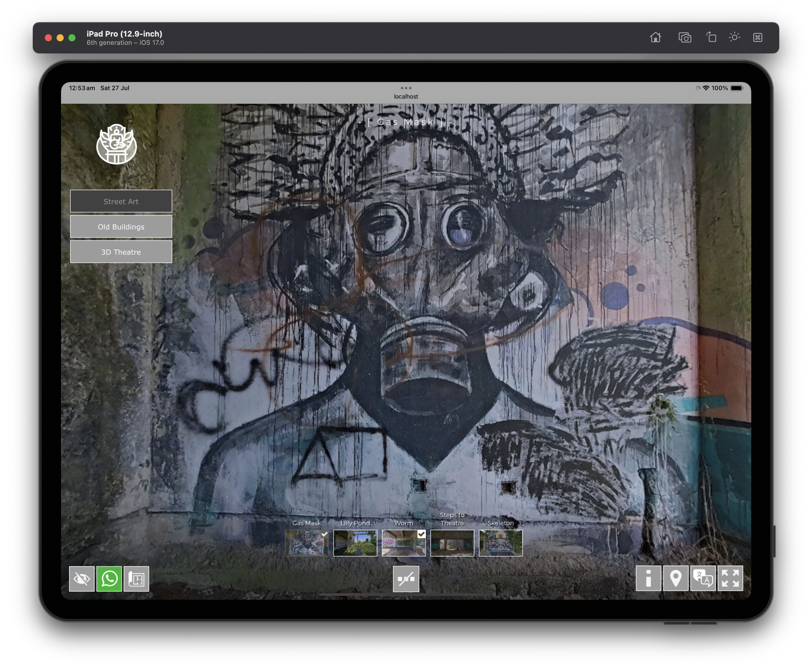Enter fullscreen mode
Image resolution: width=812 pixels, height=672 pixels.
(x=730, y=578)
